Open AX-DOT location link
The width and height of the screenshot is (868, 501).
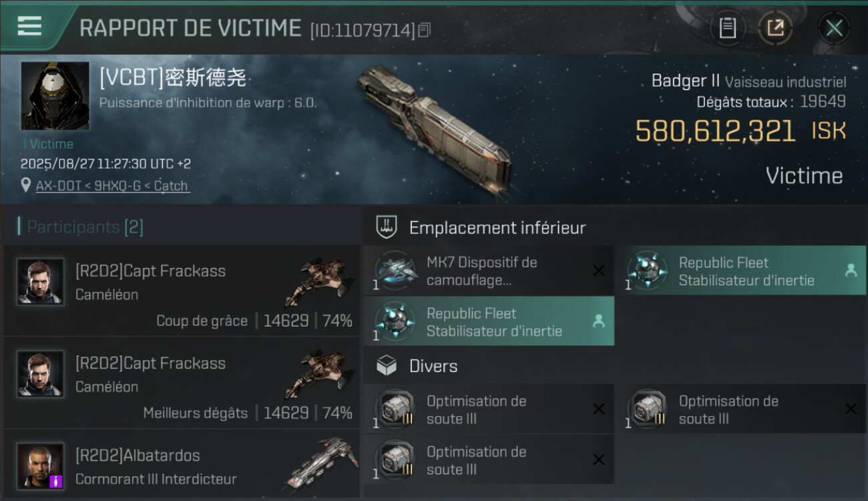coord(112,186)
